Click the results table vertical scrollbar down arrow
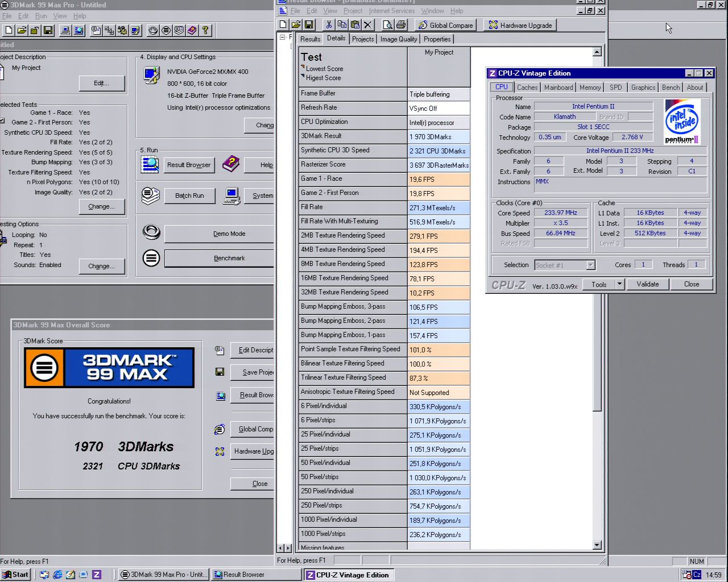 (x=597, y=545)
